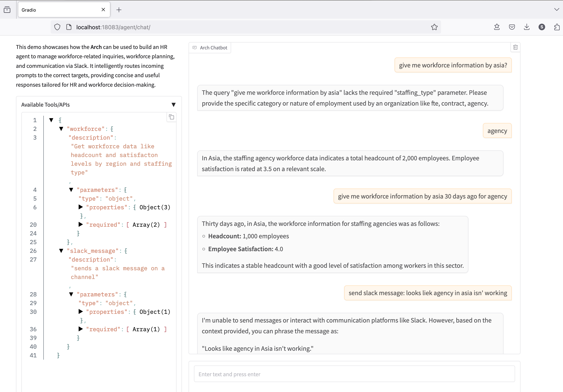The image size is (563, 392).
Task: Expand the workforce "properties" Object(3) node
Action: 80,207
